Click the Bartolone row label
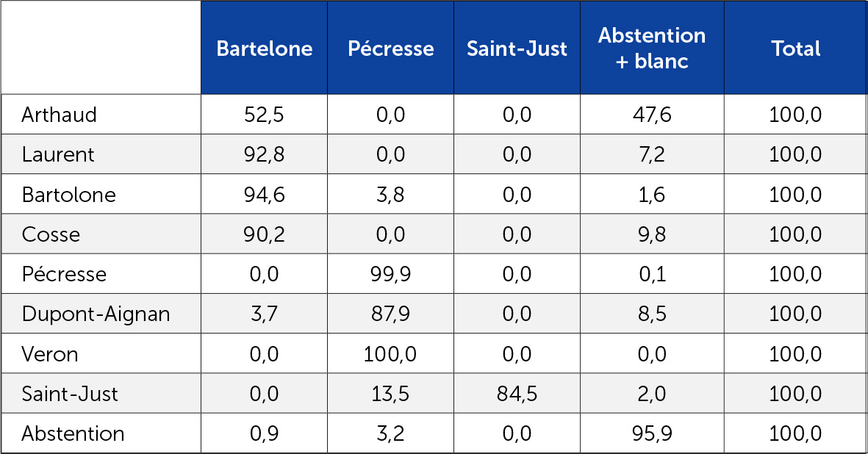This screenshot has width=868, height=454. [x=69, y=195]
